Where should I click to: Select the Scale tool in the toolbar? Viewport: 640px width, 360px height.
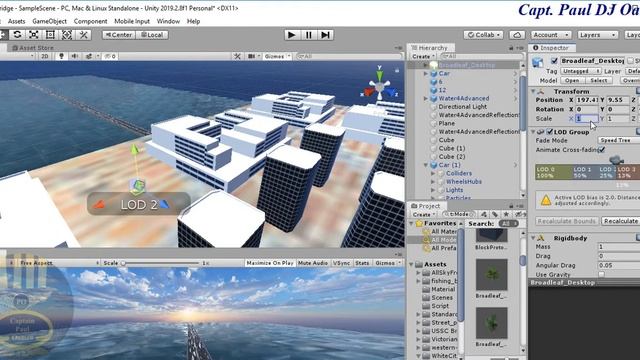point(34,35)
